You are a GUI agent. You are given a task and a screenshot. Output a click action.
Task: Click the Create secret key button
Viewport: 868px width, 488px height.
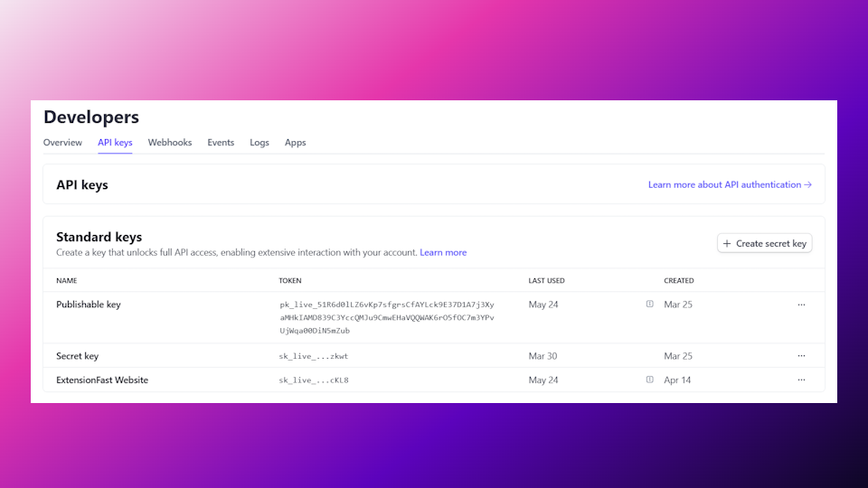pos(765,243)
